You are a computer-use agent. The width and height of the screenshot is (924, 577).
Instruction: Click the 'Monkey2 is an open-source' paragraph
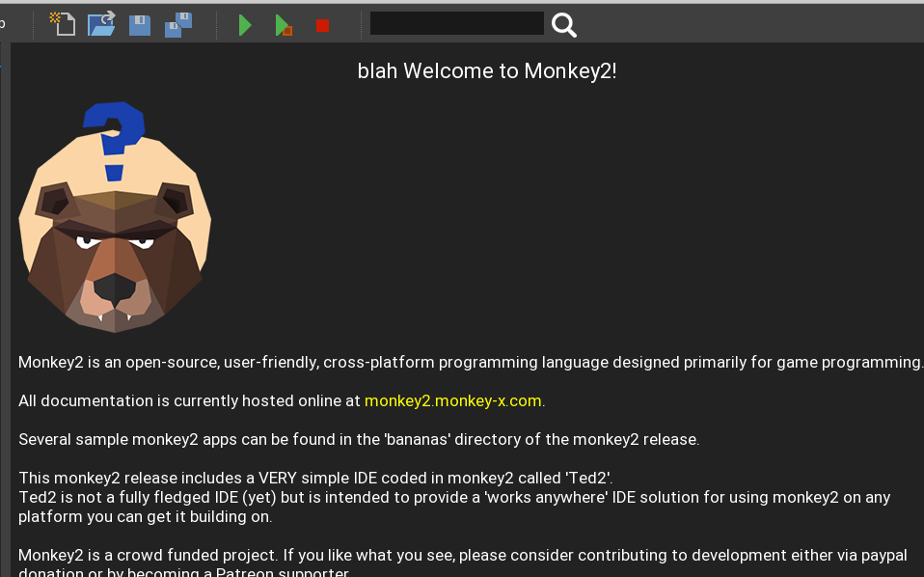click(x=470, y=362)
